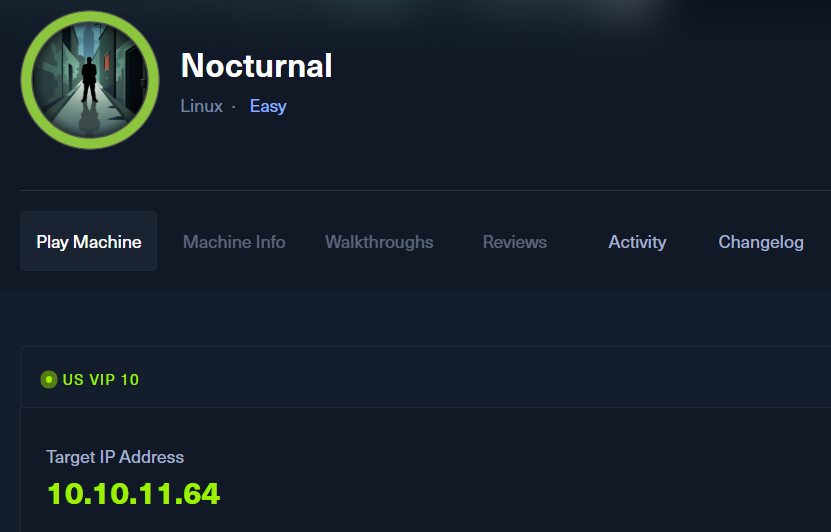Switch to the Machine Info tab
Image resolution: width=831 pixels, height=532 pixels.
(x=234, y=242)
